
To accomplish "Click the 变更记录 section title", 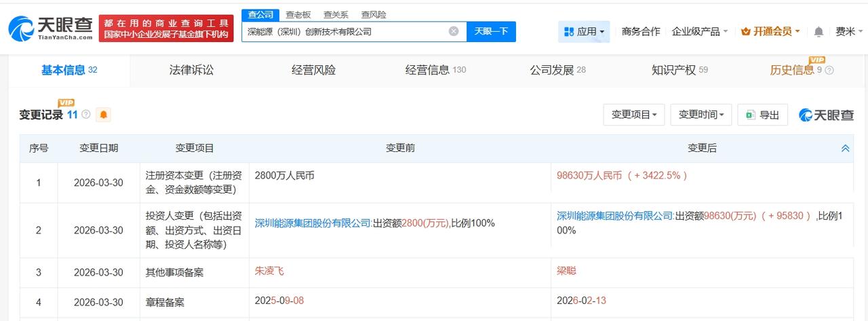I will (41, 115).
